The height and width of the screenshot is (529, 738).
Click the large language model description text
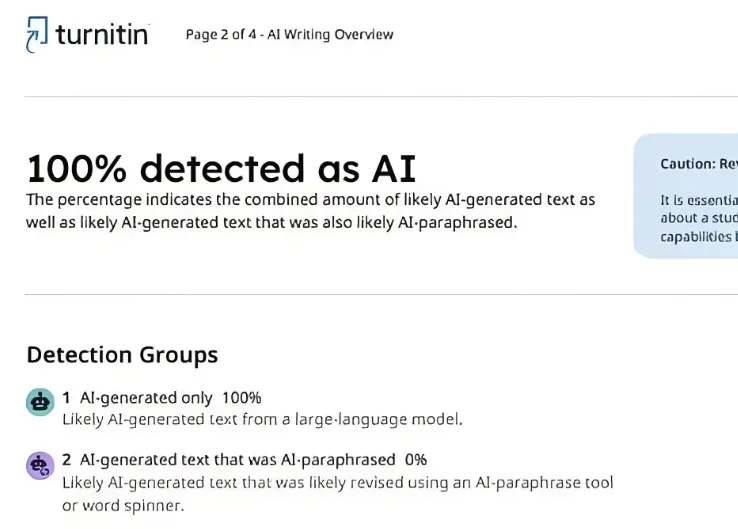pyautogui.click(x=263, y=419)
